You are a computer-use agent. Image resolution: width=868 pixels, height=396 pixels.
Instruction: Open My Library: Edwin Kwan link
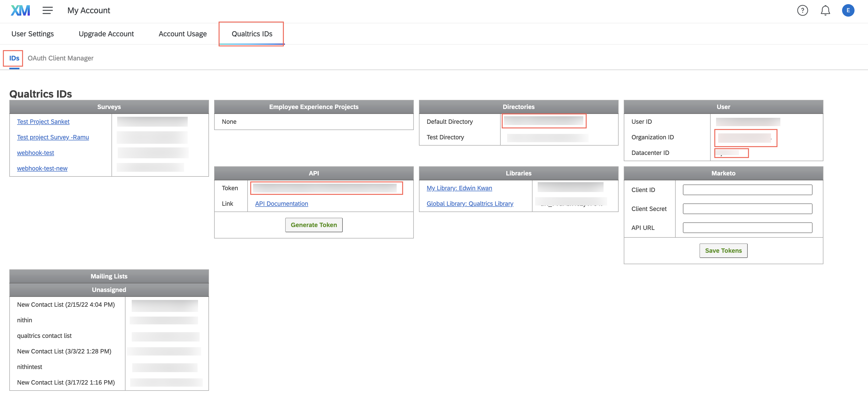[459, 188]
